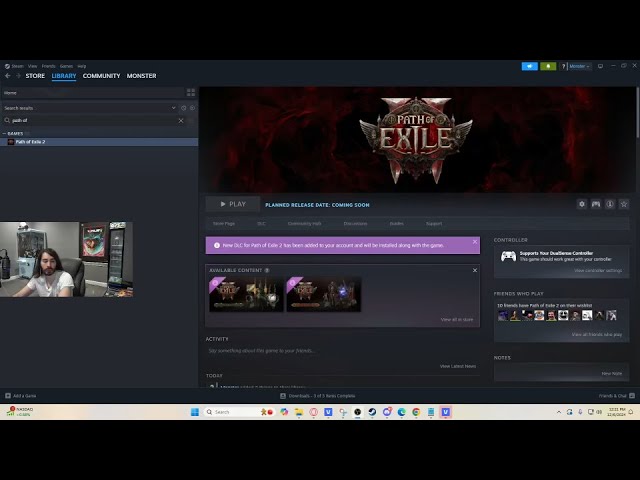Switch to the STORE section

36,76
